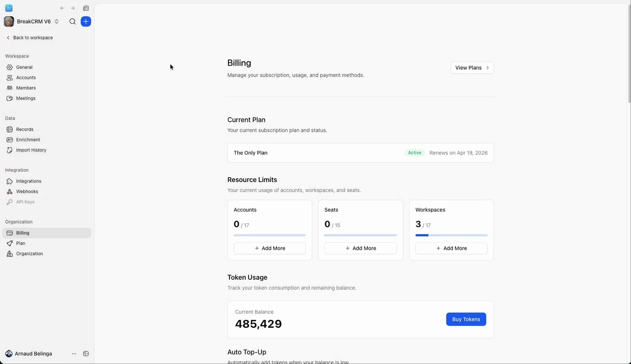Viewport: 631px width, 364px height.
Task: Click Renews on Apr 19, 2026 text
Action: (458, 153)
